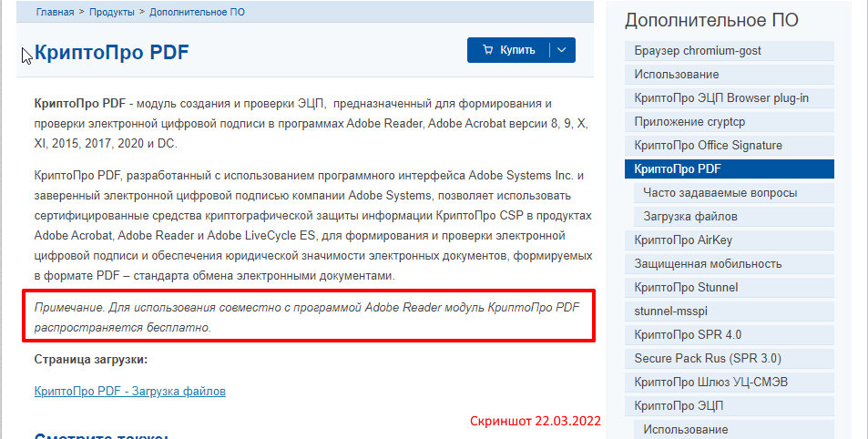Open КриптоПро ЭЦП sidebar item
Screen dimensions: 868x439
729,406
